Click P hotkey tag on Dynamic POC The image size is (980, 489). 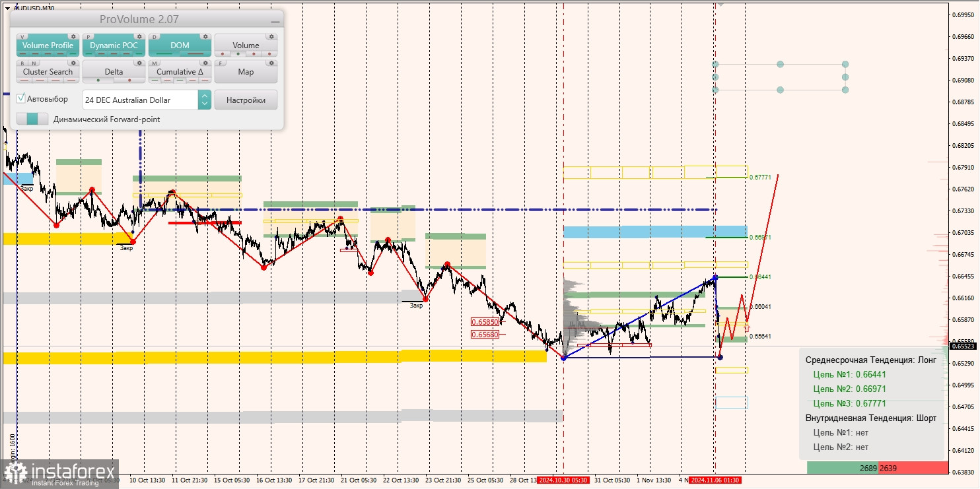click(88, 36)
